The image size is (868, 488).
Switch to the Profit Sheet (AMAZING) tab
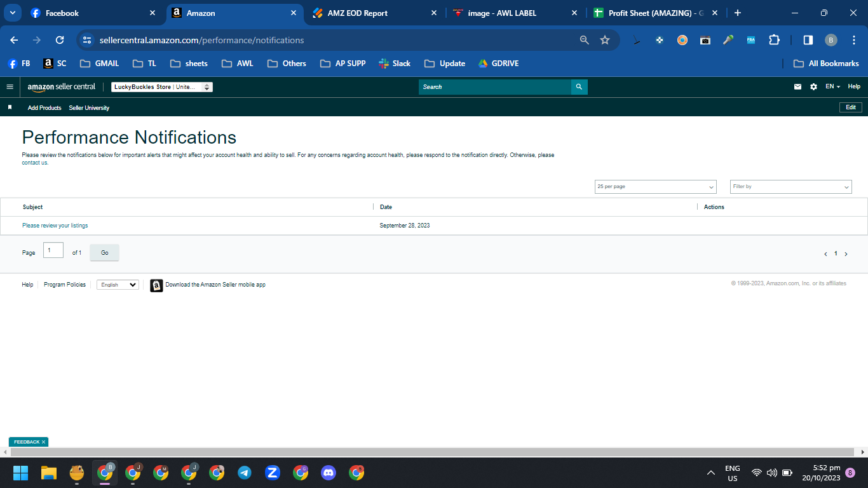coord(656,13)
